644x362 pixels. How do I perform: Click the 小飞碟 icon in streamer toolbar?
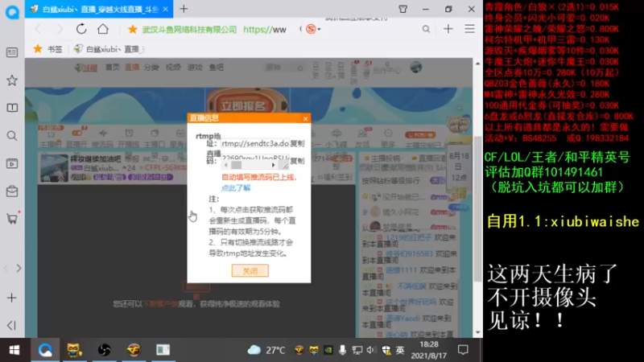pos(336,138)
